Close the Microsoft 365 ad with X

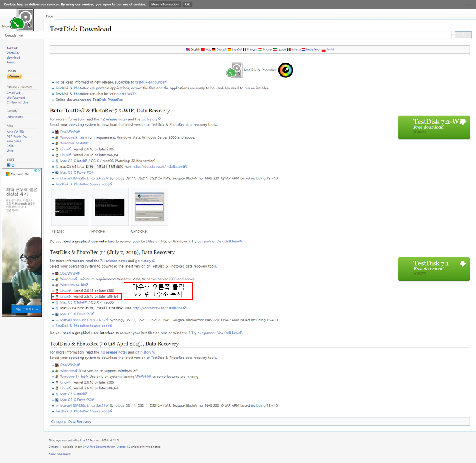coord(40,170)
